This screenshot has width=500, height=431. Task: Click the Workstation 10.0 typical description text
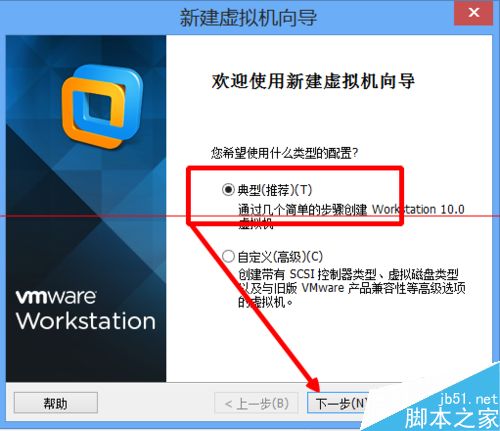pos(351,216)
